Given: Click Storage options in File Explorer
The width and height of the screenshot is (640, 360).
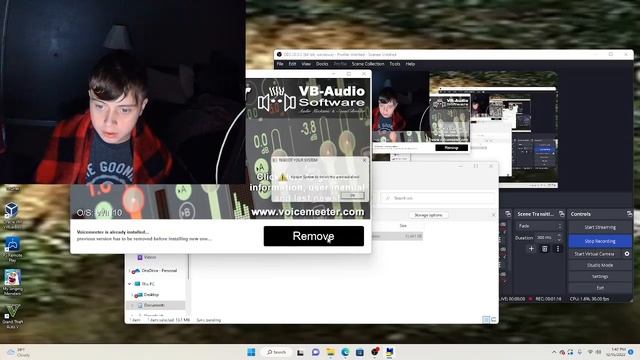Looking at the screenshot, I should point(428,215).
